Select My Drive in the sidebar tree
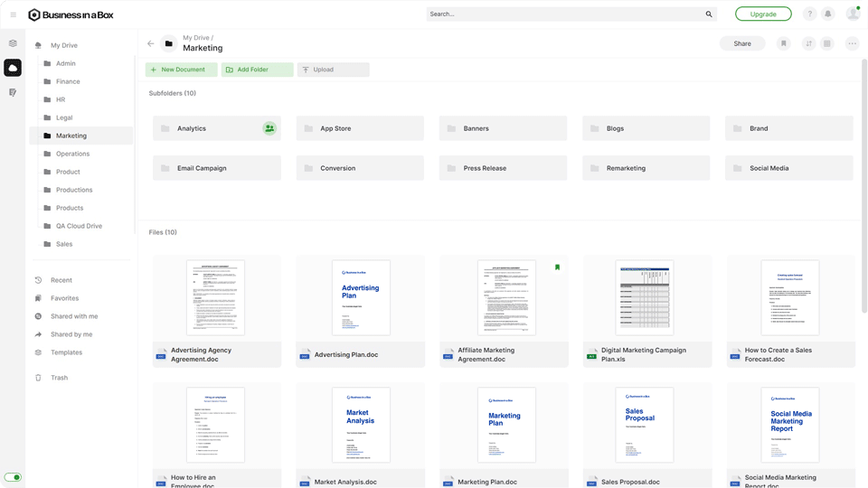This screenshot has width=868, height=488. 63,45
